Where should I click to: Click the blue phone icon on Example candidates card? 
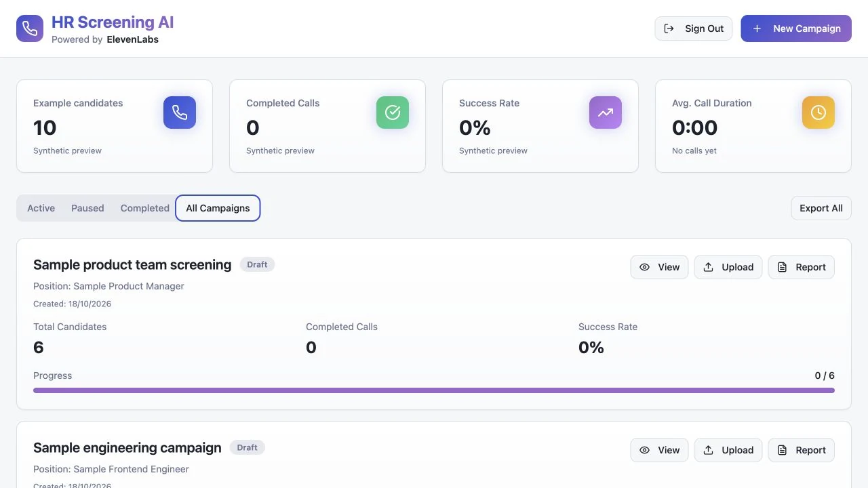180,113
